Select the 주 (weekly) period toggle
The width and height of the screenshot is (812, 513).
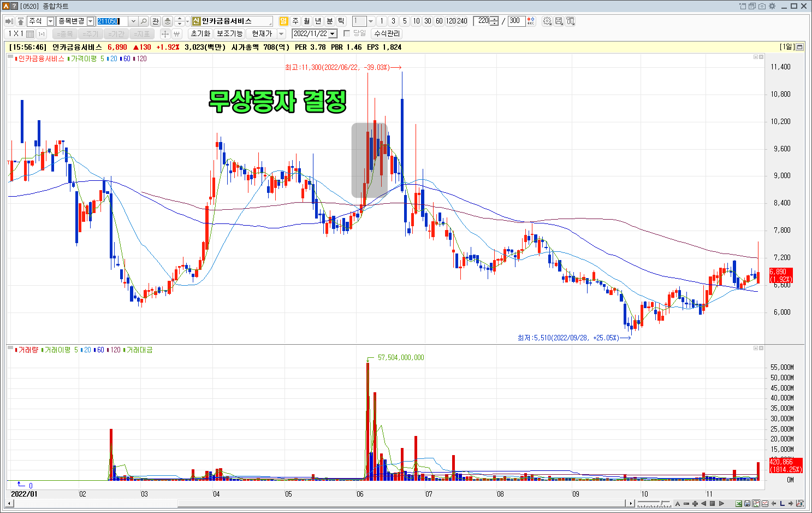pos(295,21)
